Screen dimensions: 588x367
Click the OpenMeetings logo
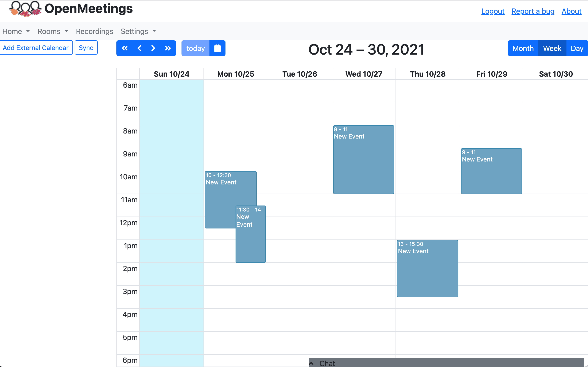click(x=25, y=9)
